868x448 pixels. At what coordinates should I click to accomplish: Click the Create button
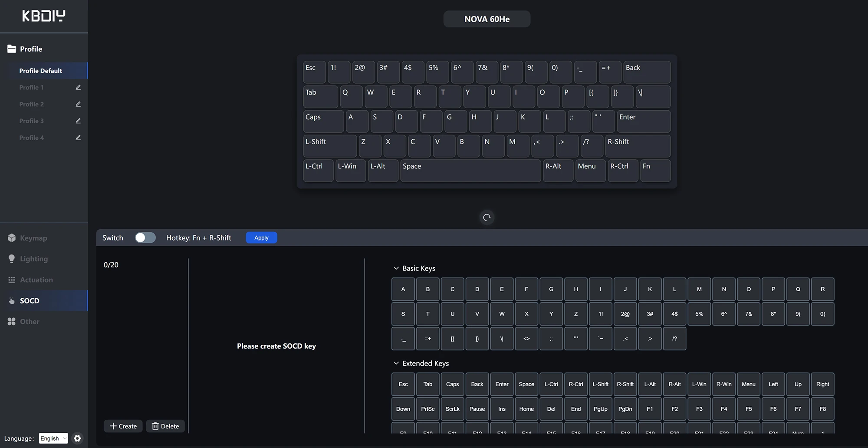[123, 426]
